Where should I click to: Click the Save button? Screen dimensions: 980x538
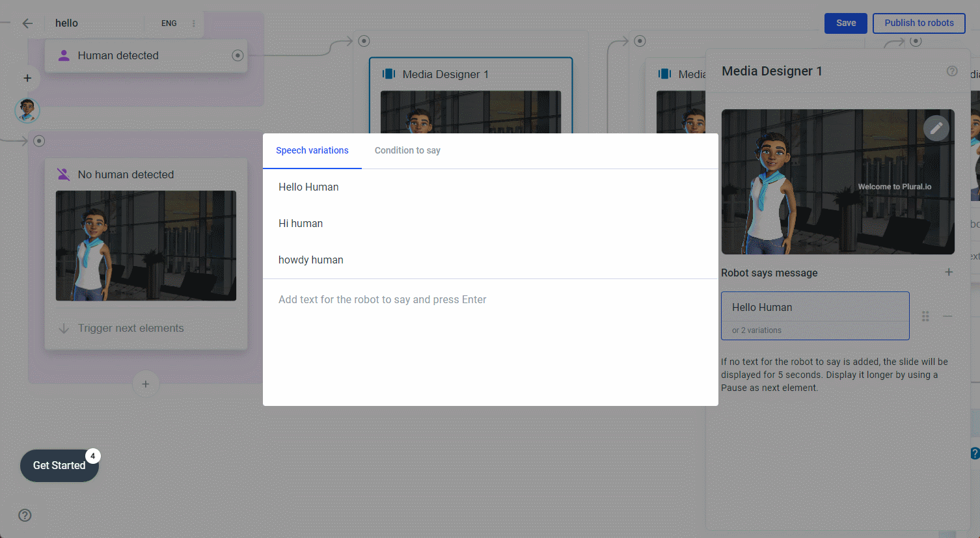click(x=846, y=23)
